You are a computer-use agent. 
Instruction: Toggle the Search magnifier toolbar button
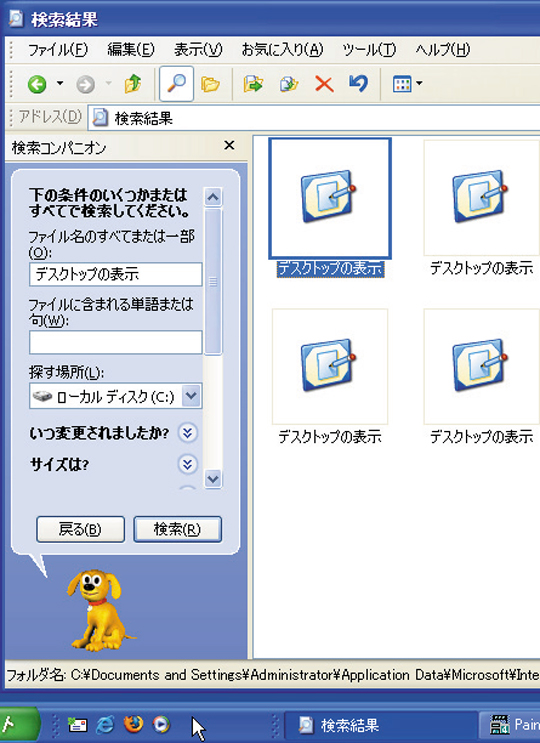tap(176, 84)
